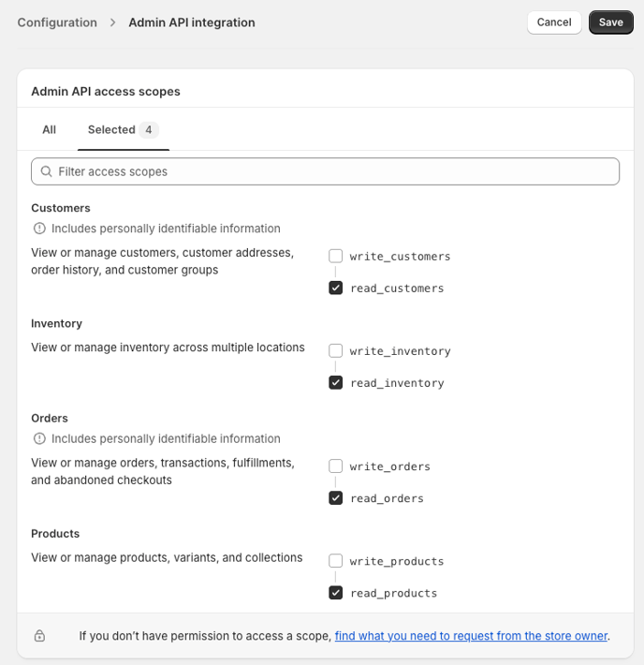The width and height of the screenshot is (644, 665).
Task: Enable the write_customers scope
Action: pos(335,256)
